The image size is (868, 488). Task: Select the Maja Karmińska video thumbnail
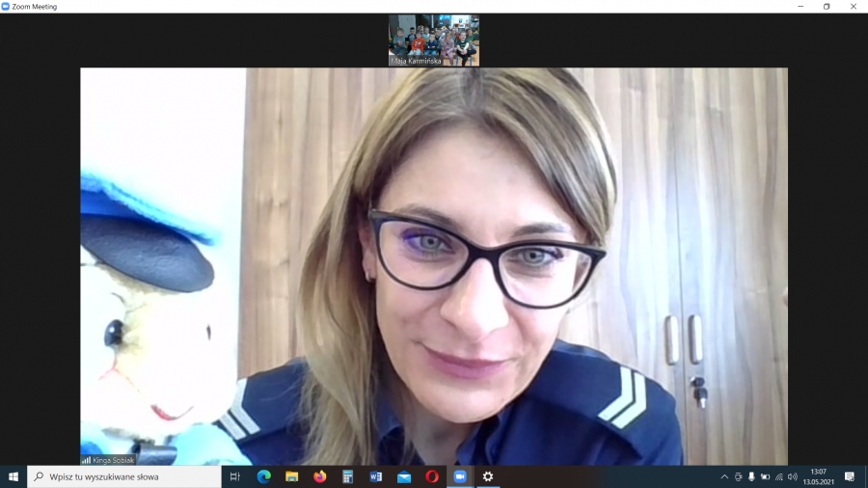(434, 41)
